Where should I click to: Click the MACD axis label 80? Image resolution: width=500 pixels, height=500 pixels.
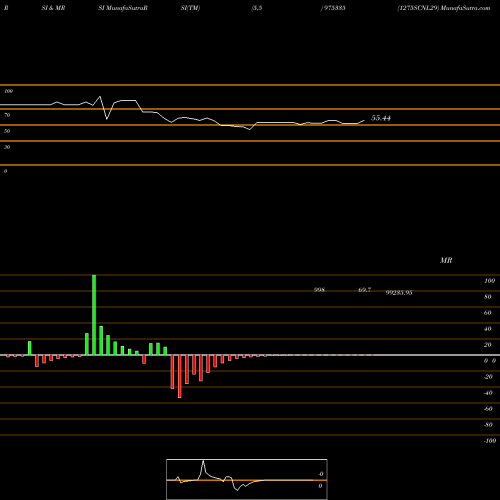coord(488,297)
